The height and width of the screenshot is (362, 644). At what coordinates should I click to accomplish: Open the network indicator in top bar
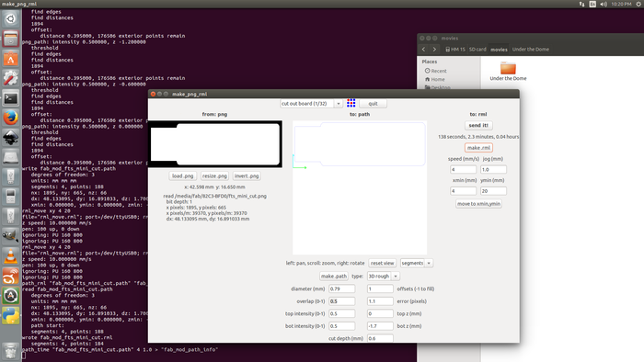point(582,4)
